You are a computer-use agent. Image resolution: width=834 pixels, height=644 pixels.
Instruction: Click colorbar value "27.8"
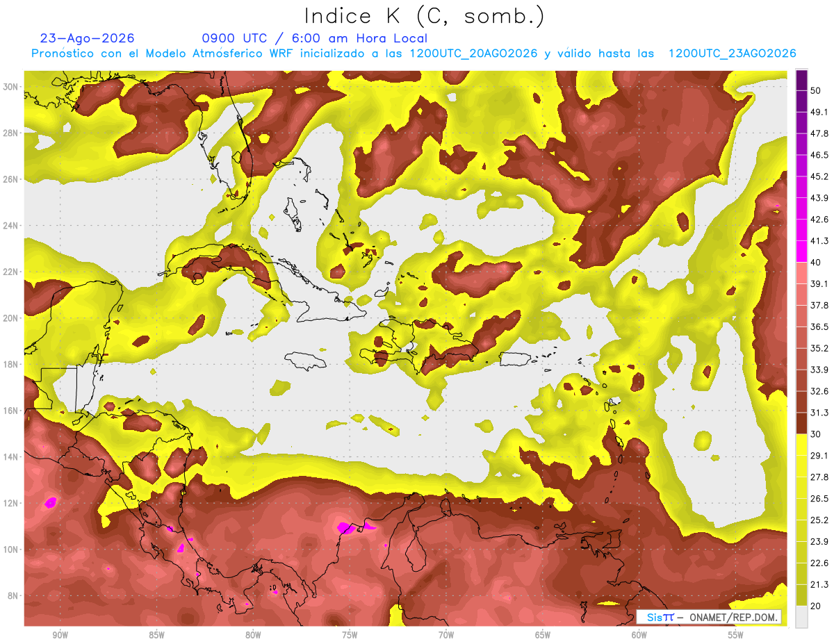(819, 477)
